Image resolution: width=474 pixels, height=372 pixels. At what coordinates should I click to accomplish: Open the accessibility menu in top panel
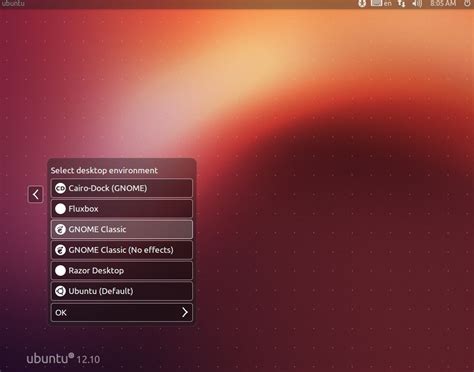pyautogui.click(x=362, y=3)
